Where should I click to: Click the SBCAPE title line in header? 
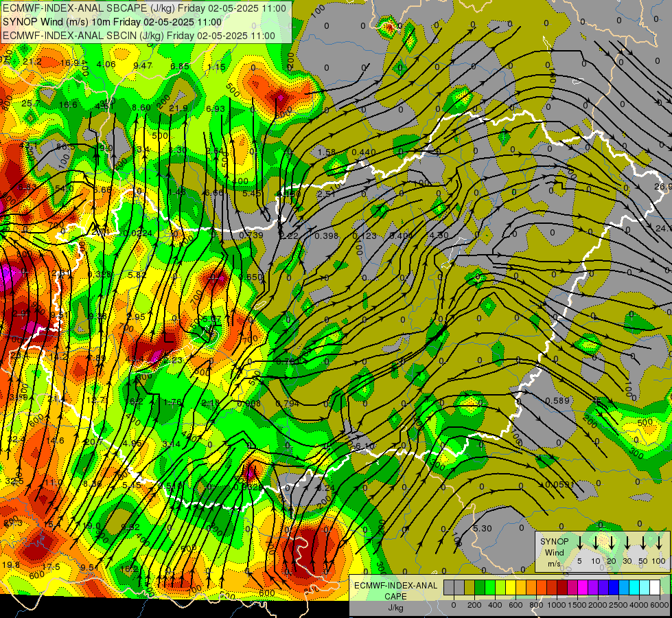point(144,8)
